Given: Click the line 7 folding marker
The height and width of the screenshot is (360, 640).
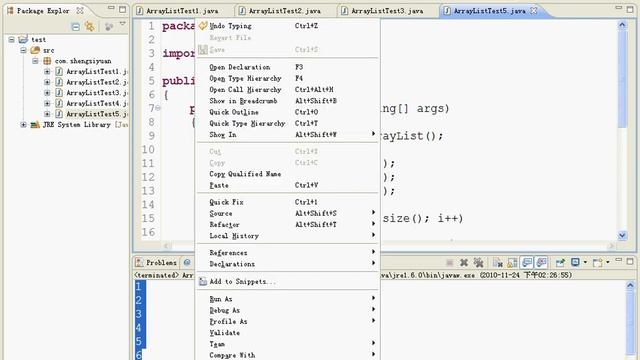Looking at the screenshot, I should (x=158, y=108).
